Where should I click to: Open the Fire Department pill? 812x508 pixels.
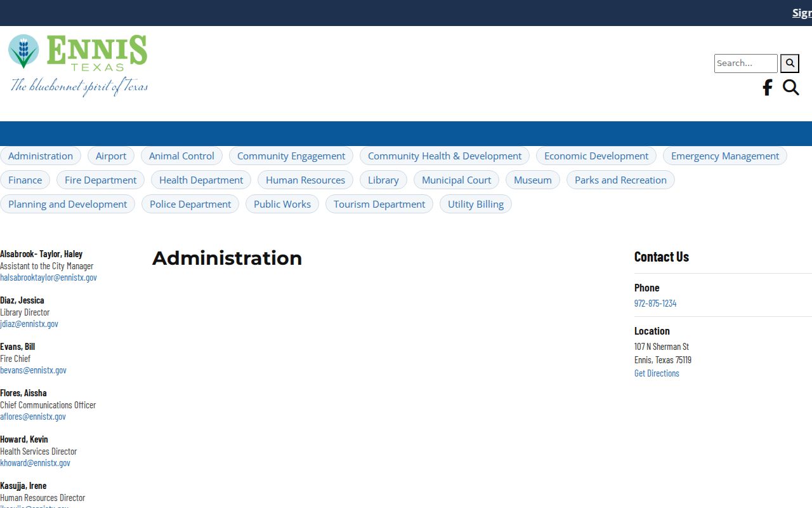click(x=101, y=180)
